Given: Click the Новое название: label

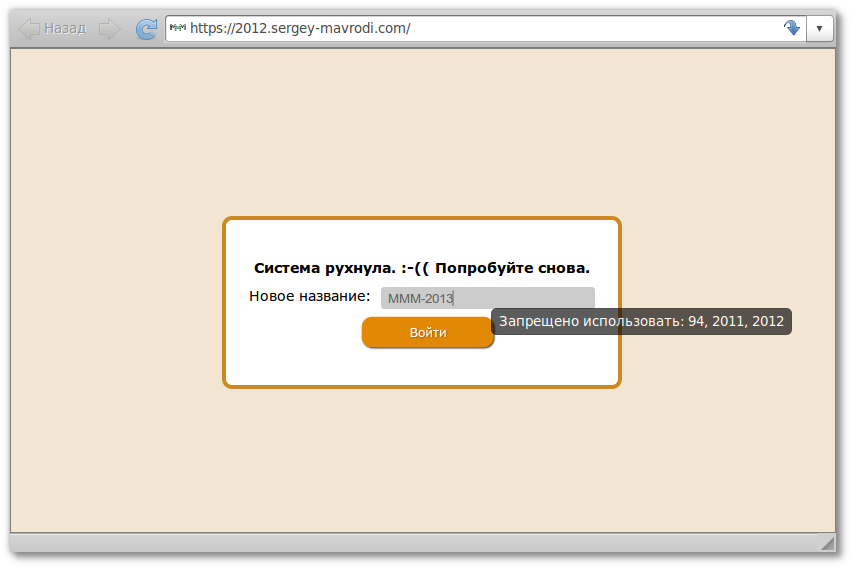Looking at the screenshot, I should click(x=310, y=296).
